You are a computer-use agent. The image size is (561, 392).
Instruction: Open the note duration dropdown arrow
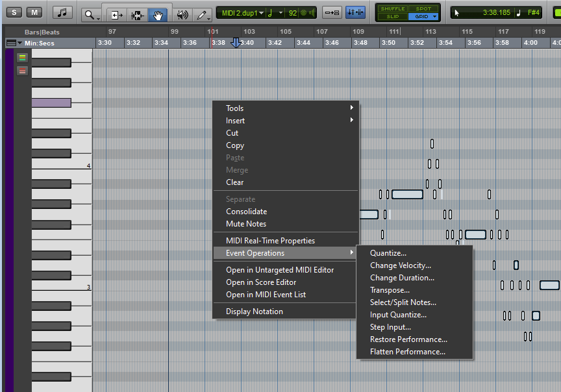pos(281,13)
